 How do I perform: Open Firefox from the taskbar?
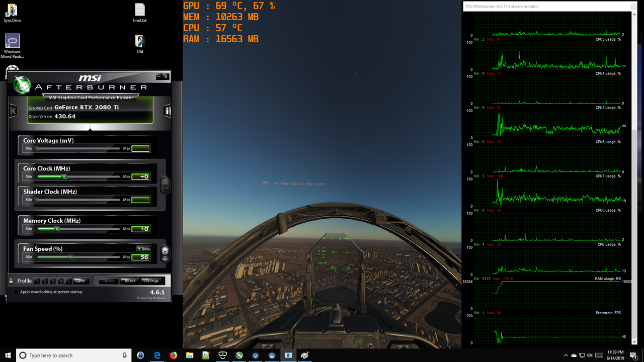173,355
